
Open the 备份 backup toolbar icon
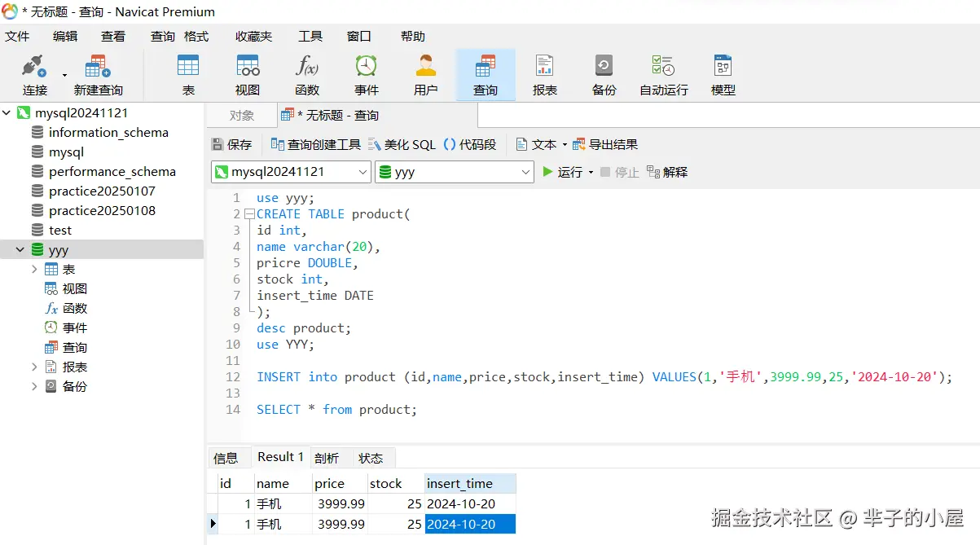(x=604, y=75)
